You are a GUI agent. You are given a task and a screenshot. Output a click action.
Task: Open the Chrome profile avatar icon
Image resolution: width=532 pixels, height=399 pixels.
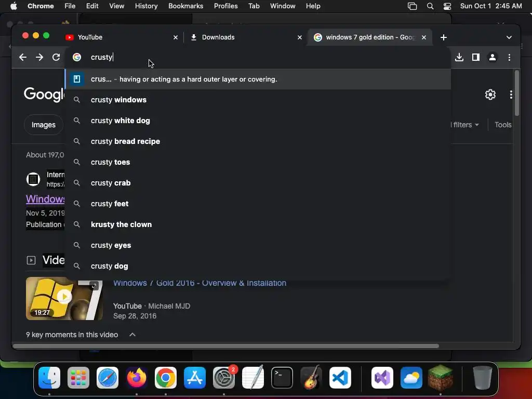tap(493, 57)
